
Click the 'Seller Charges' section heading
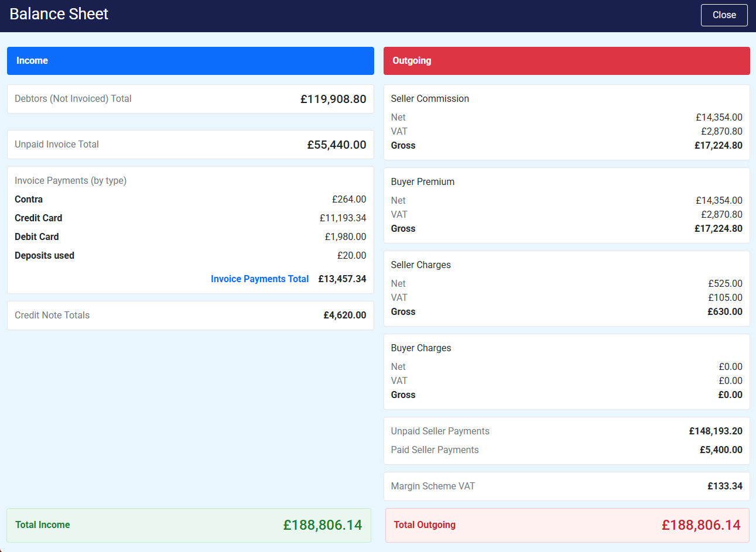pyautogui.click(x=421, y=265)
